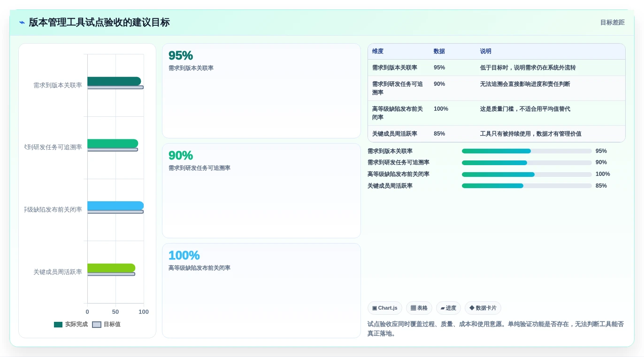Click the 100% value in table
The width and height of the screenshot is (644, 357).
coord(441,109)
